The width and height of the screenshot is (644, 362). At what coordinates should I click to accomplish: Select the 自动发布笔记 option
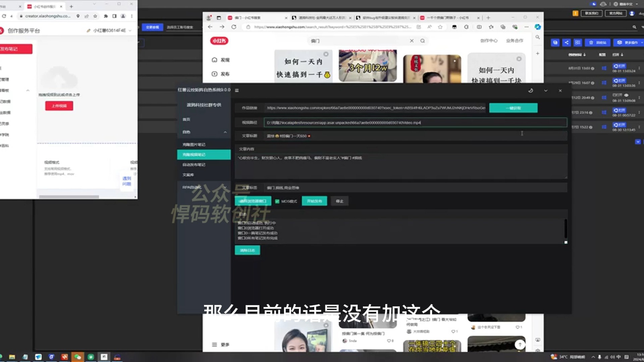194,164
